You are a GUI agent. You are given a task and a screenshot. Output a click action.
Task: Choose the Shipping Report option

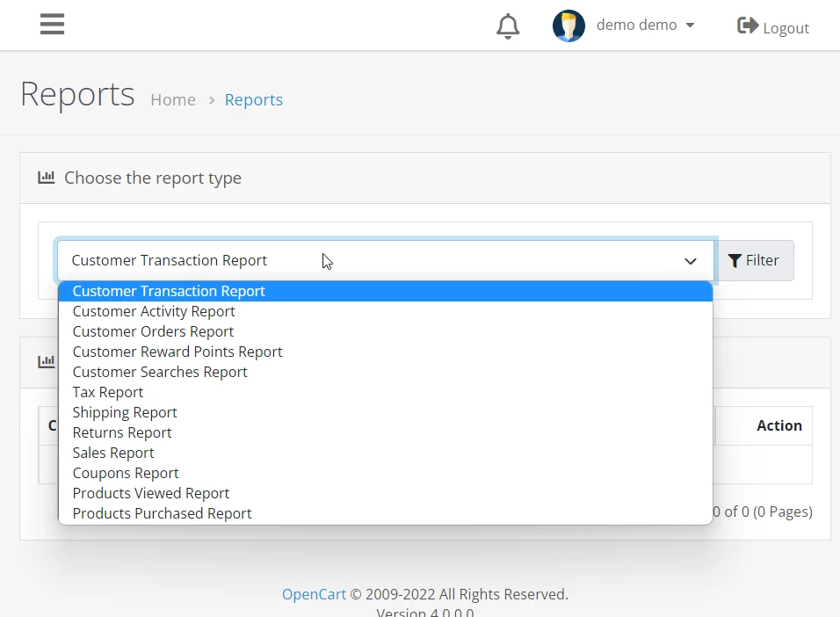(125, 412)
